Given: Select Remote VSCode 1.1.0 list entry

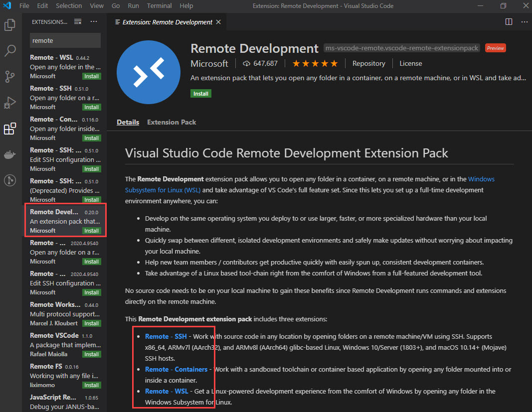Looking at the screenshot, I should pos(64,345).
